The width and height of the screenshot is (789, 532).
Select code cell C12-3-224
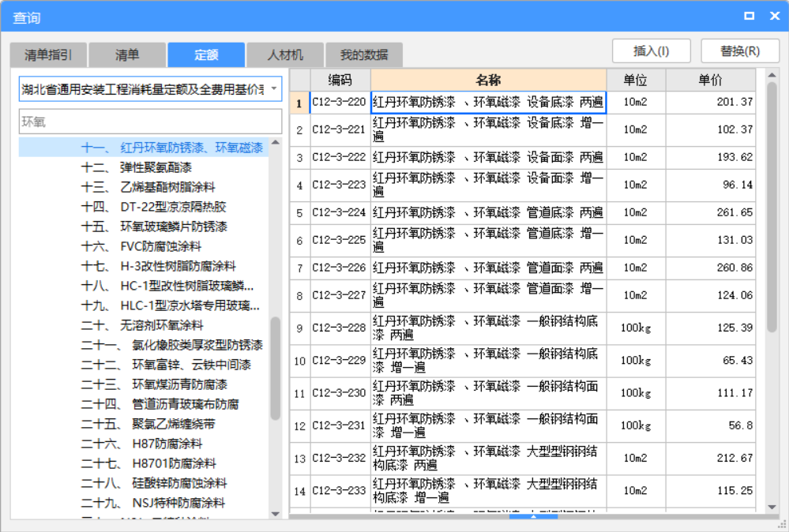click(x=340, y=212)
